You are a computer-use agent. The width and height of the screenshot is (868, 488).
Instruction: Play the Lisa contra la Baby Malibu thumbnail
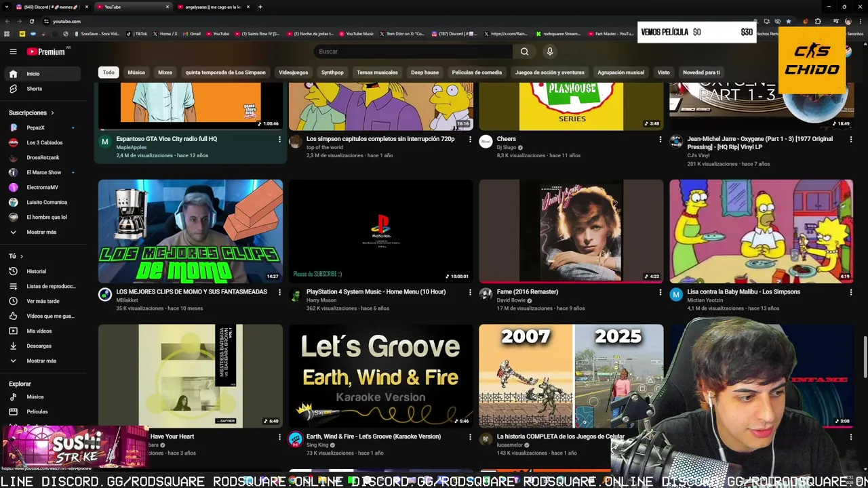coord(762,231)
